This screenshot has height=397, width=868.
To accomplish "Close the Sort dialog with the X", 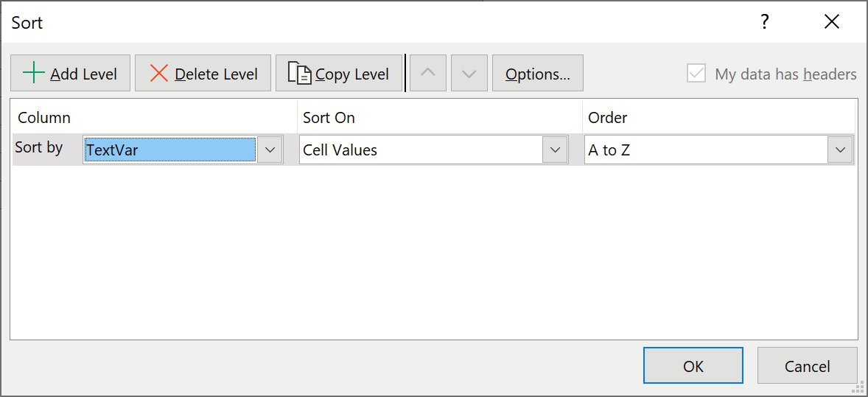I will (832, 22).
